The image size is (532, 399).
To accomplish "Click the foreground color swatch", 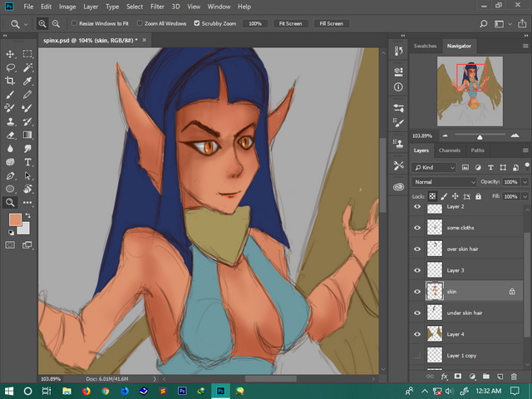I will coord(14,219).
